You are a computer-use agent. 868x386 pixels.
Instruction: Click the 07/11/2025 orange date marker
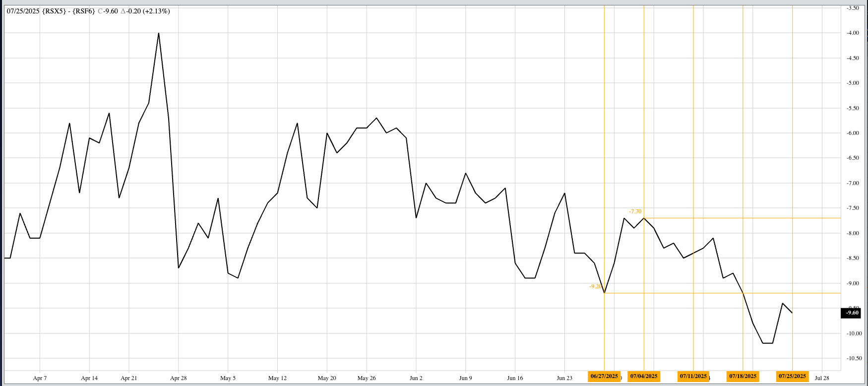click(x=693, y=376)
